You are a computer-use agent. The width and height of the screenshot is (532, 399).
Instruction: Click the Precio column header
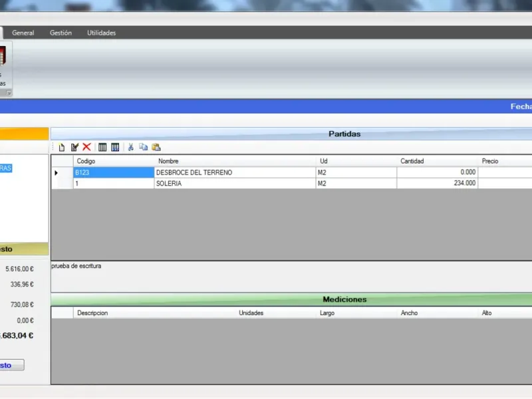tap(505, 161)
